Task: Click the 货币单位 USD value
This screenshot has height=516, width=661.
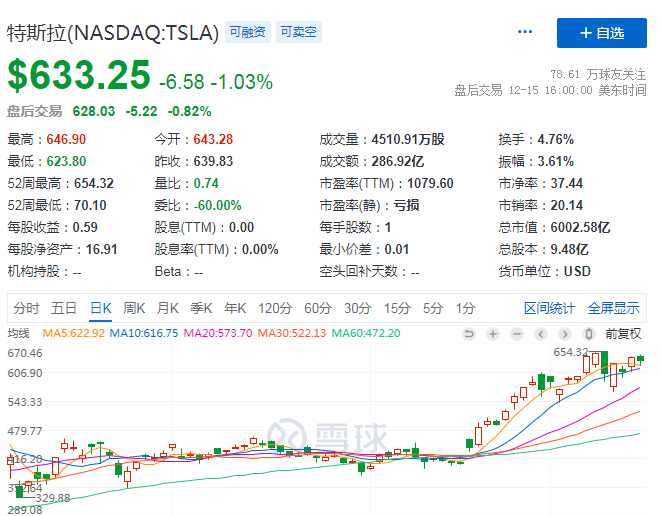Action: pos(577,271)
